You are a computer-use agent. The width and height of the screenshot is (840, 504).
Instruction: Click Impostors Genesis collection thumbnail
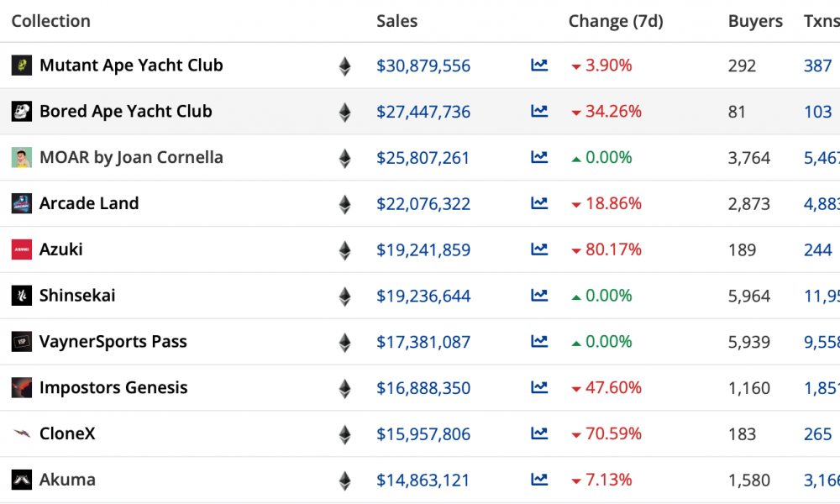[x=22, y=388]
